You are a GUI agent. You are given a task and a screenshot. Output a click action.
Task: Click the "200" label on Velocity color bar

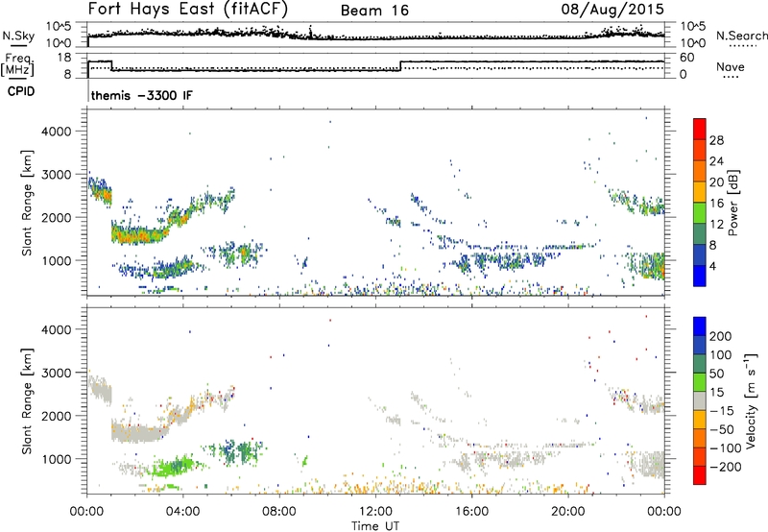click(721, 336)
